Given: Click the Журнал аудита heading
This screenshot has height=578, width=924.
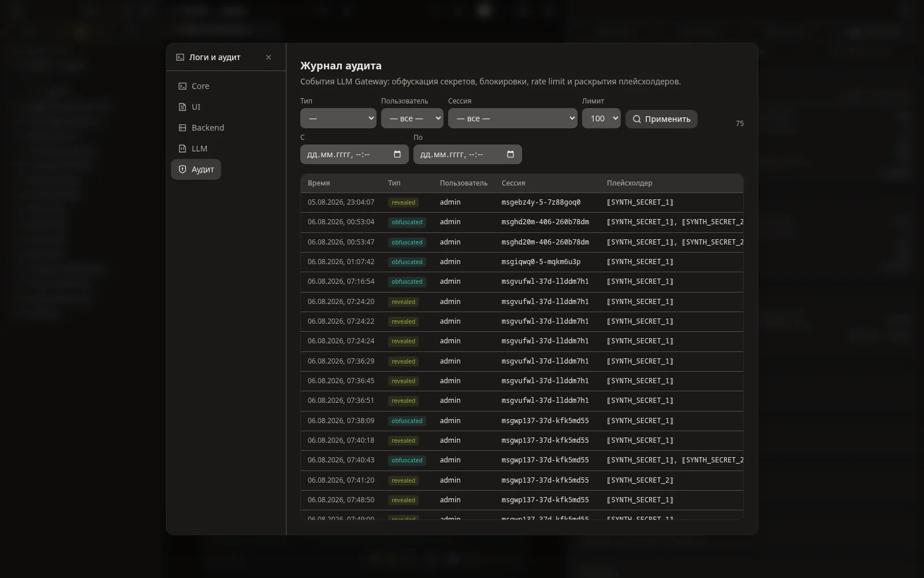Looking at the screenshot, I should tap(341, 66).
